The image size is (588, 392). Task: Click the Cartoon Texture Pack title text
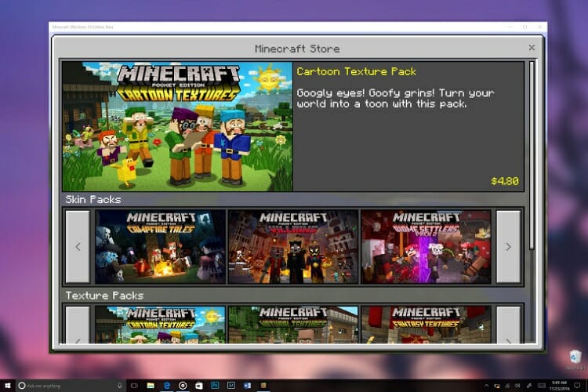tap(356, 71)
